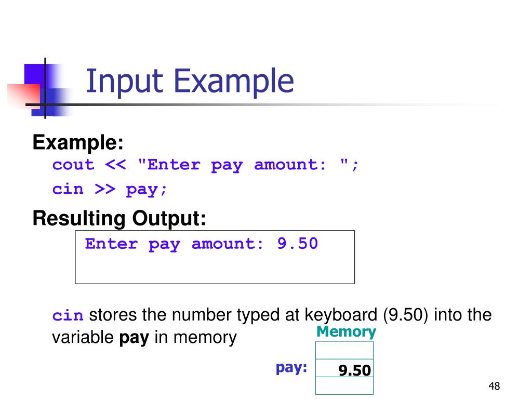Click the bottom empty memory cell
This screenshot has height=399, width=532.
[344, 386]
